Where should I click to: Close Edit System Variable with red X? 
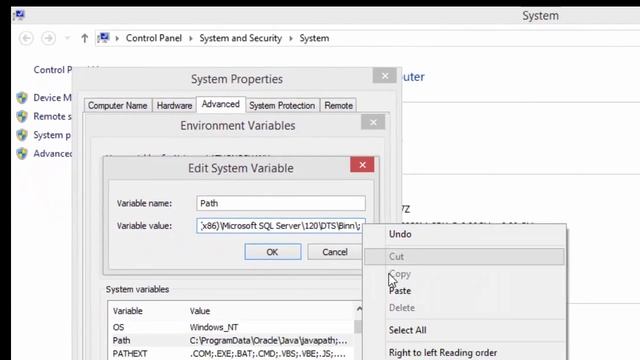(362, 165)
